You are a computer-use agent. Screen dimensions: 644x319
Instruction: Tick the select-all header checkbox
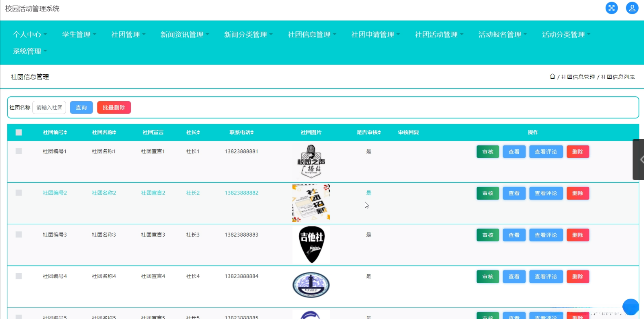(x=19, y=133)
